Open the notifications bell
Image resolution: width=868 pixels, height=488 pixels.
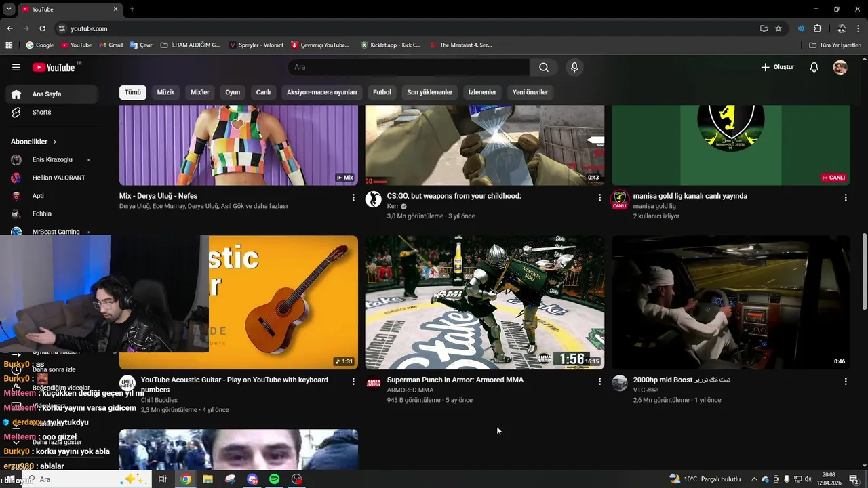click(814, 67)
